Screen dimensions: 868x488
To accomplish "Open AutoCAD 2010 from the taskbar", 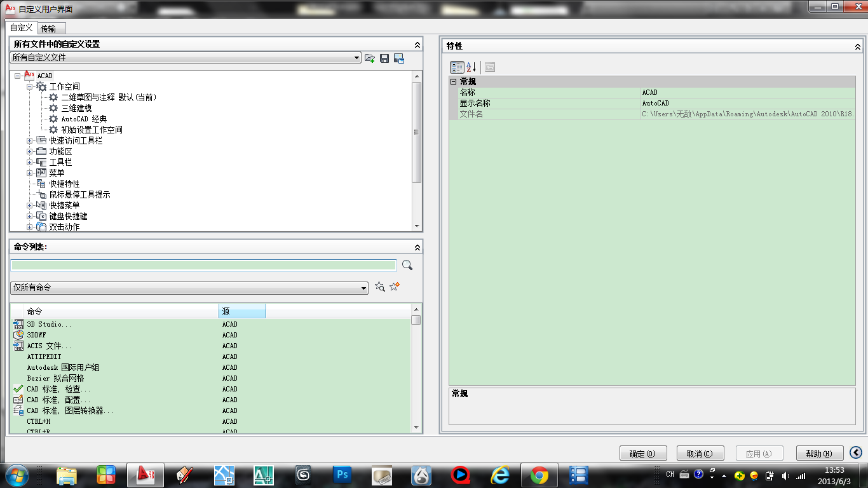I will 146,475.
